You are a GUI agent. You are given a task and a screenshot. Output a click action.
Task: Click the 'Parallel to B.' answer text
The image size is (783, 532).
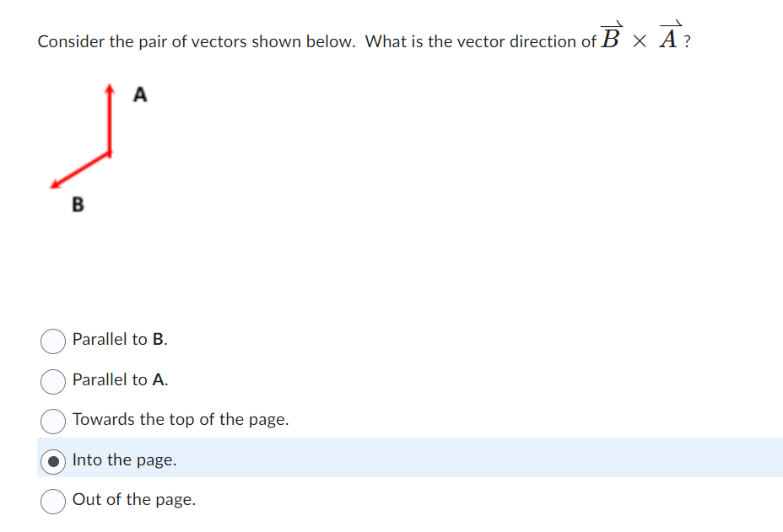pos(119,340)
